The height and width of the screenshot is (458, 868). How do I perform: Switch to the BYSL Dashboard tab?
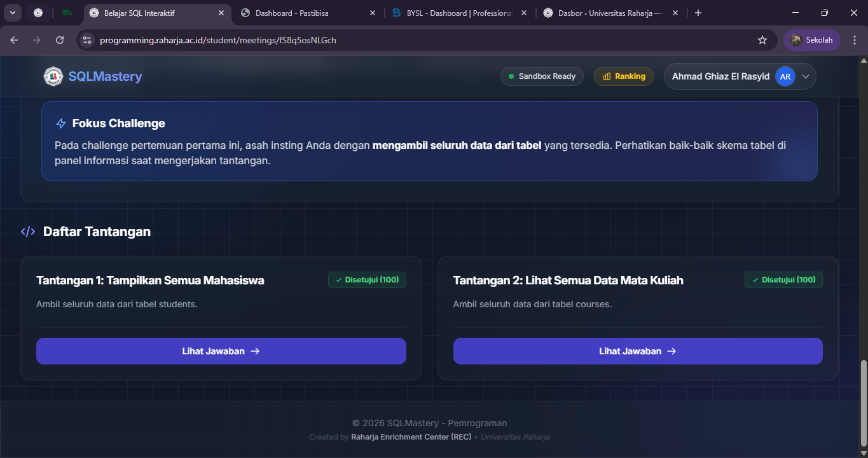click(x=458, y=13)
